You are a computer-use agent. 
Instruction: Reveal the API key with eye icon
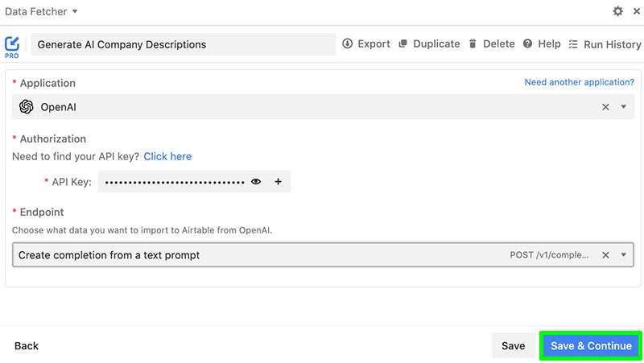pos(256,182)
